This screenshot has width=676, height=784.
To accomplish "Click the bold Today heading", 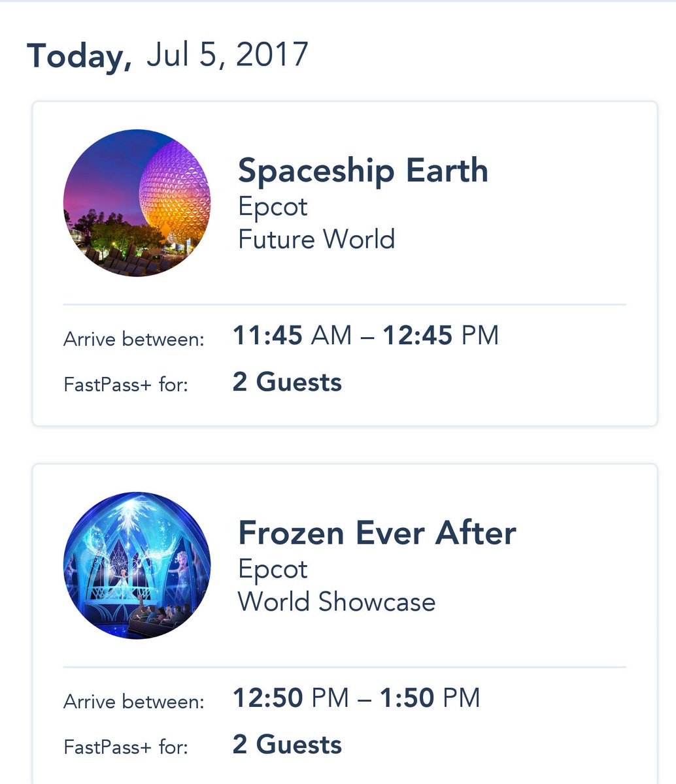I will pyautogui.click(x=78, y=56).
